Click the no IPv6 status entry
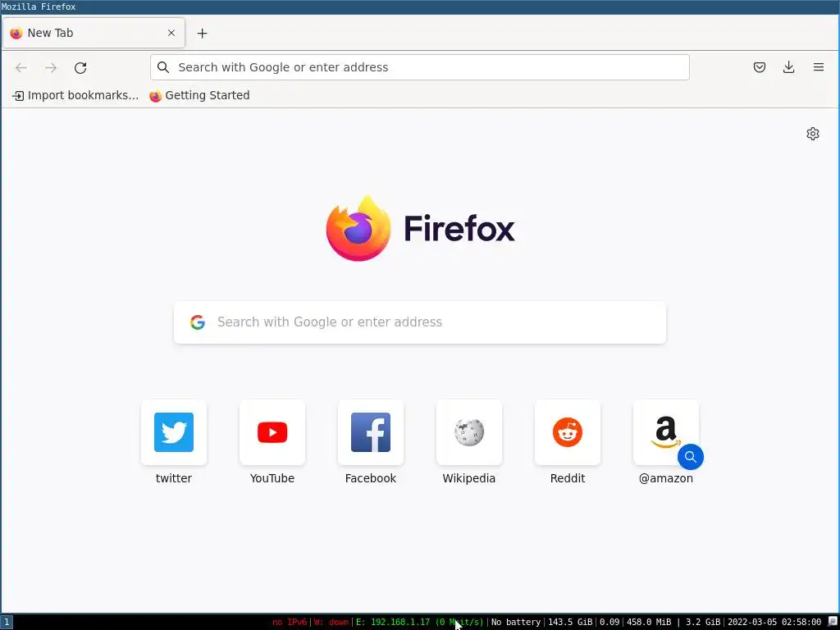 (290, 622)
